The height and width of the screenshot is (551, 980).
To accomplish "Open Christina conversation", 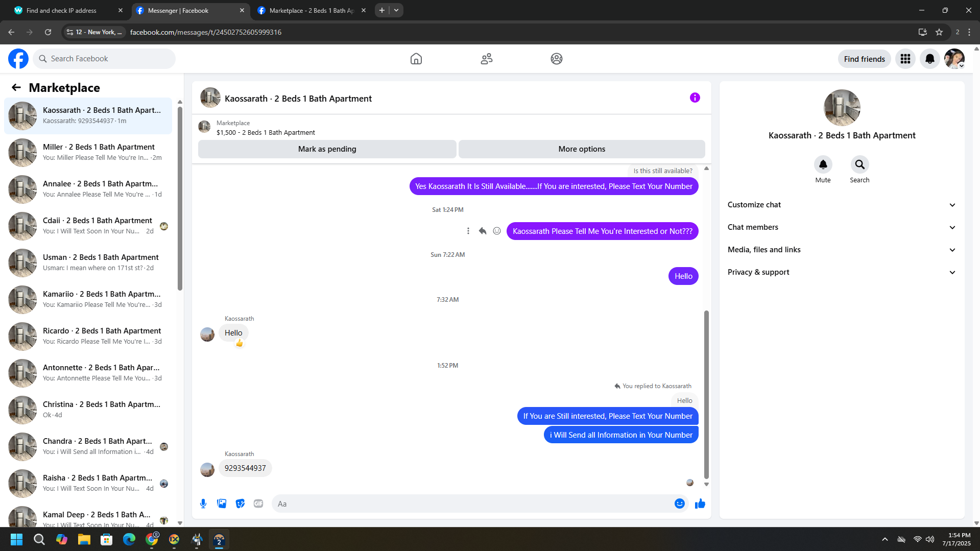I will (x=88, y=410).
